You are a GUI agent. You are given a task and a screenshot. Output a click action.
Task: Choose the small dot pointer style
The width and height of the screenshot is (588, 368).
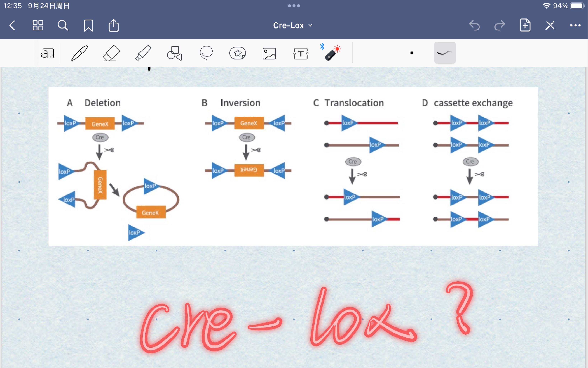point(412,53)
